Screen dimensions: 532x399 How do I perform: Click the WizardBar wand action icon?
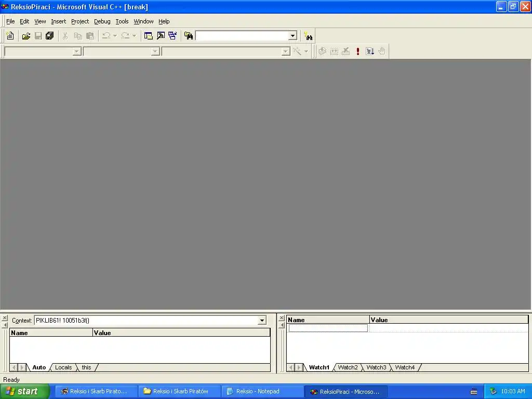click(297, 51)
